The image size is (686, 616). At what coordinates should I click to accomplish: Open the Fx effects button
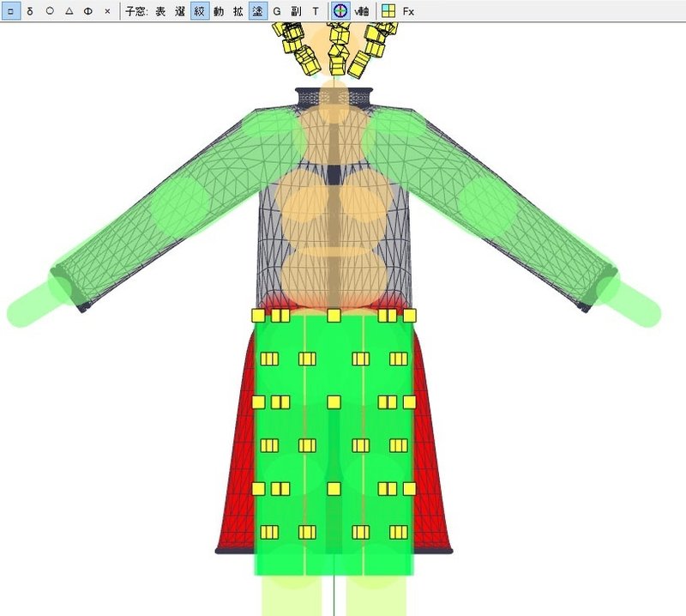click(408, 12)
